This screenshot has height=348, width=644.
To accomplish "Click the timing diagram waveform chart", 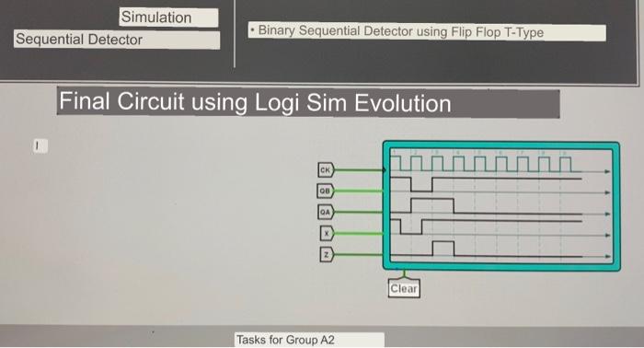I will (501, 206).
